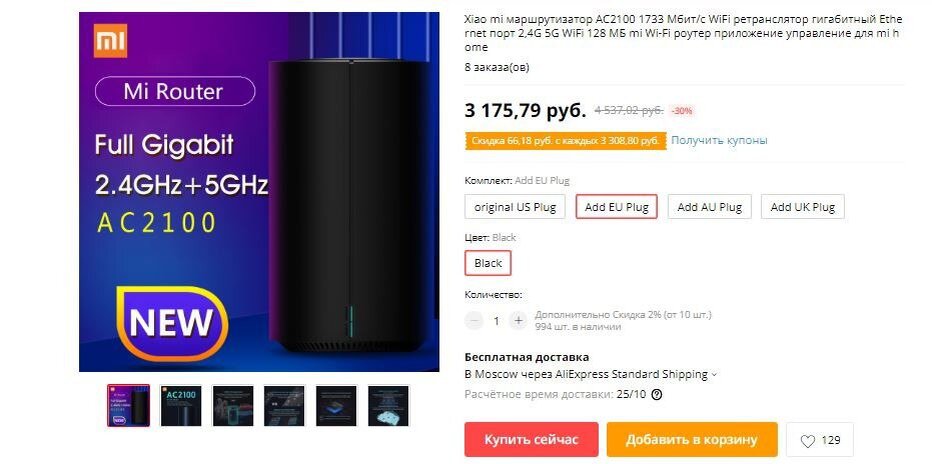
Task: Choose the Add UK Plug option
Action: [802, 207]
